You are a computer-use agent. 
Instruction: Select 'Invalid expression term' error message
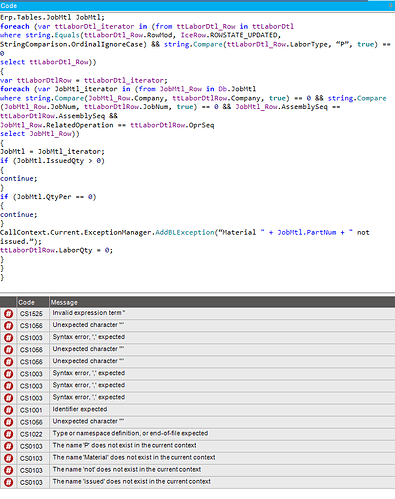click(89, 313)
